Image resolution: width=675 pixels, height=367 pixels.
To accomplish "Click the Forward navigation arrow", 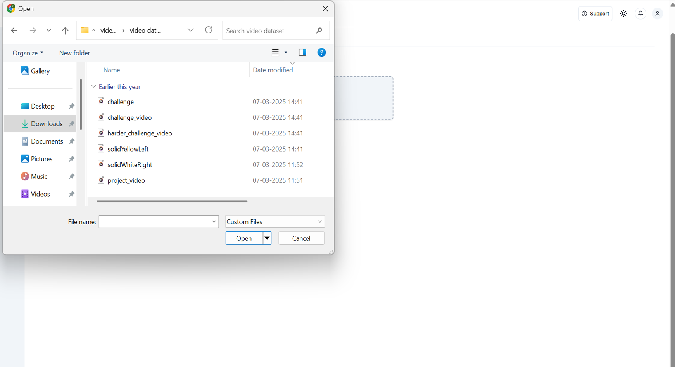I will (33, 31).
